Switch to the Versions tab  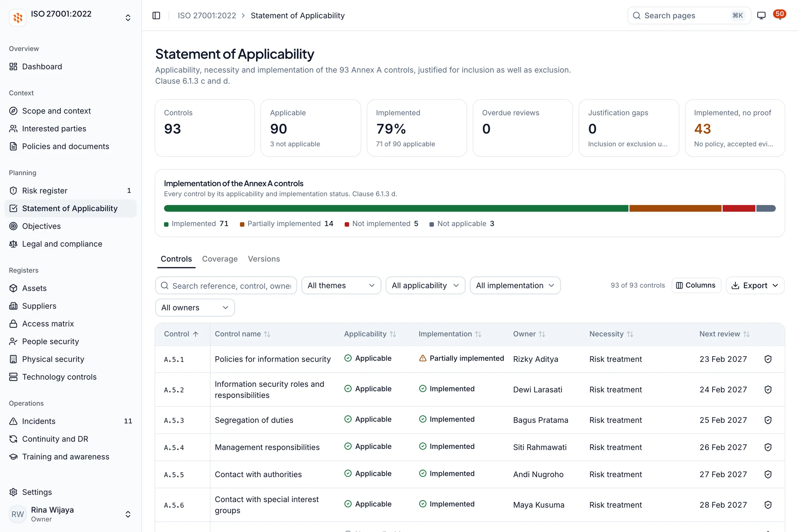(x=264, y=259)
